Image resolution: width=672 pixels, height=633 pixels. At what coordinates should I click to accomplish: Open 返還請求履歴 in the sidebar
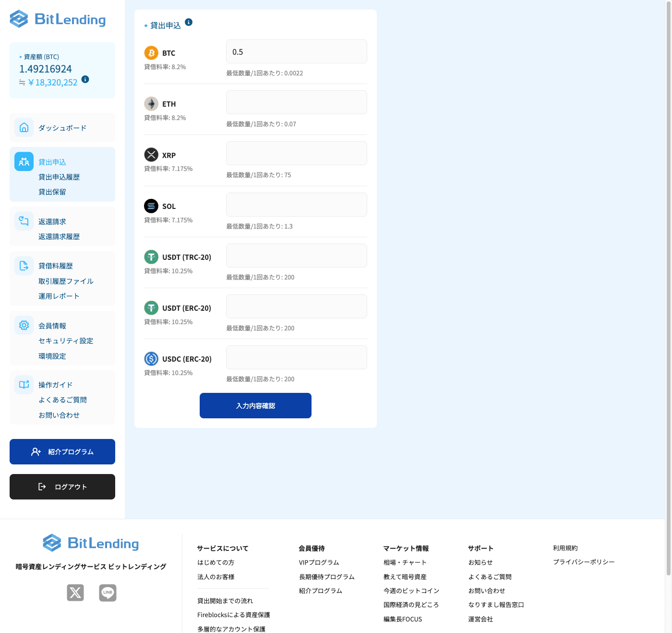point(59,237)
